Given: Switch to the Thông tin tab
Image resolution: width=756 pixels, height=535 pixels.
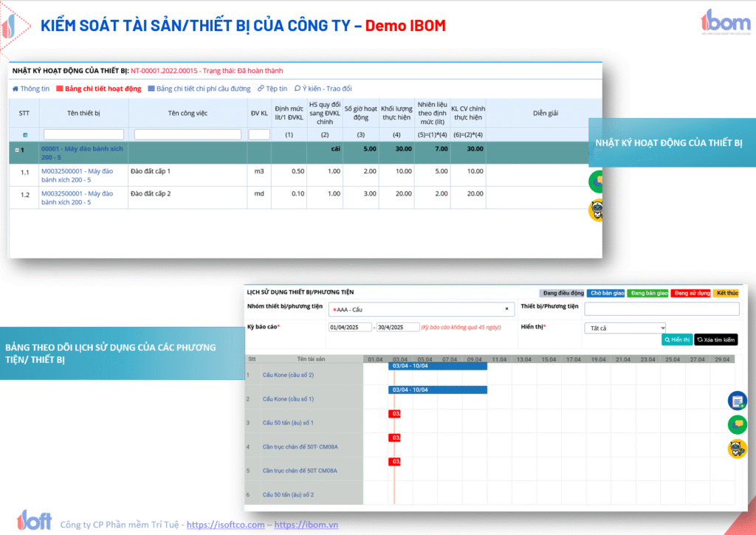Looking at the screenshot, I should click(x=31, y=89).
